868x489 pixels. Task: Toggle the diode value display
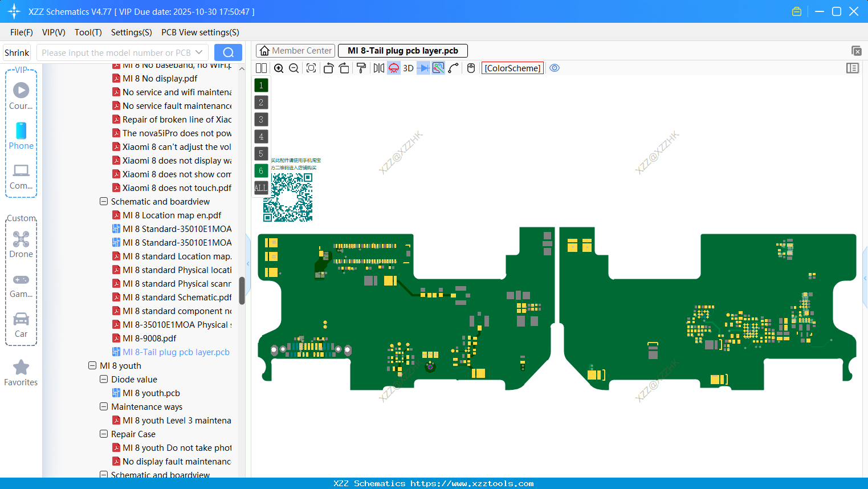423,68
